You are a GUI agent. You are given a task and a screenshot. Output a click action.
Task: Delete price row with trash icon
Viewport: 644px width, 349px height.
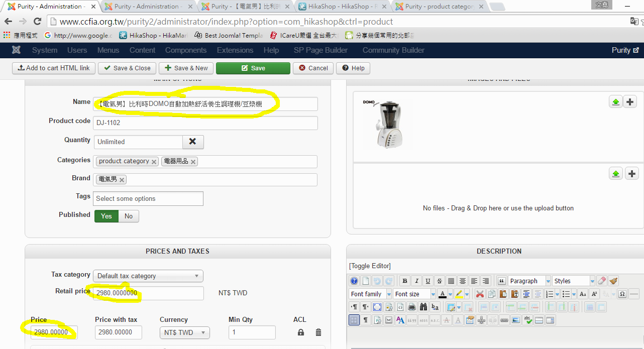[x=318, y=332]
